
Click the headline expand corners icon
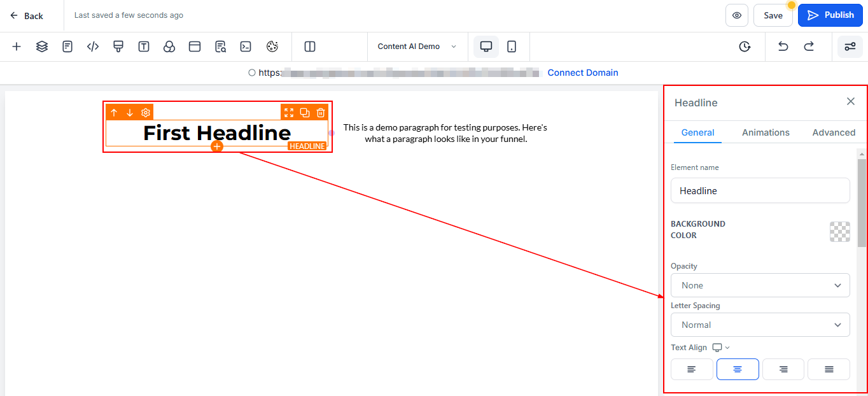(x=289, y=113)
